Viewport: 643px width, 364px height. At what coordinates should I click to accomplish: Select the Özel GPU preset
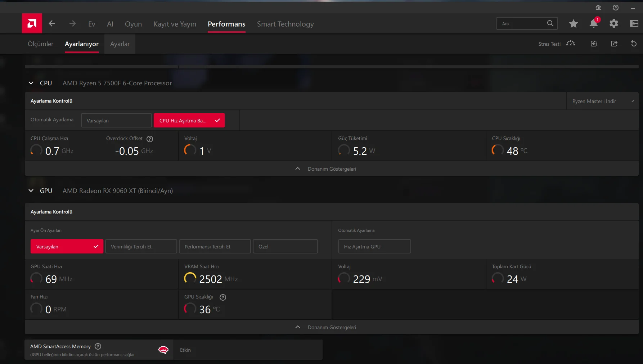[285, 246]
